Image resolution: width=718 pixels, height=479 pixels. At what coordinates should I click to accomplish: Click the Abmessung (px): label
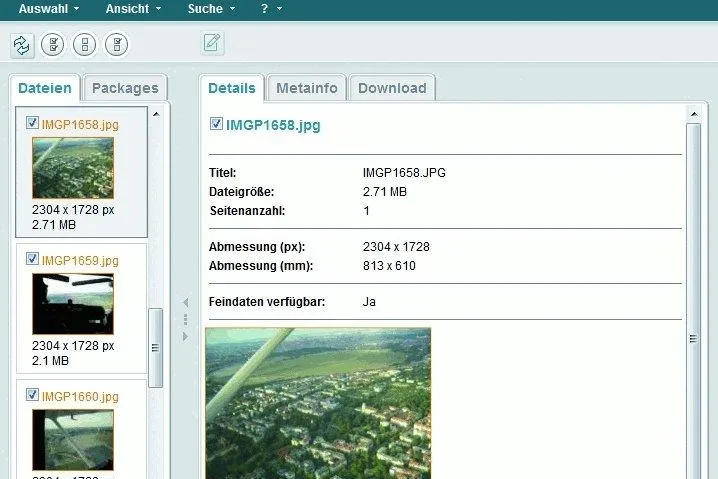257,247
